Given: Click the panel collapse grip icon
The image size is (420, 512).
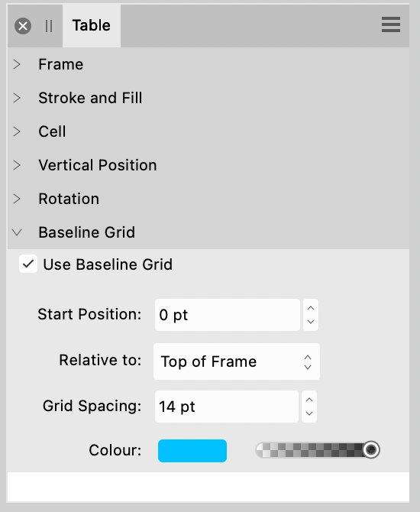Looking at the screenshot, I should 49,26.
